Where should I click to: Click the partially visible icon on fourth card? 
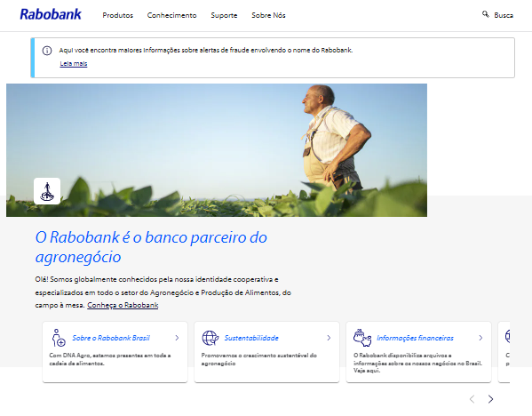507,336
